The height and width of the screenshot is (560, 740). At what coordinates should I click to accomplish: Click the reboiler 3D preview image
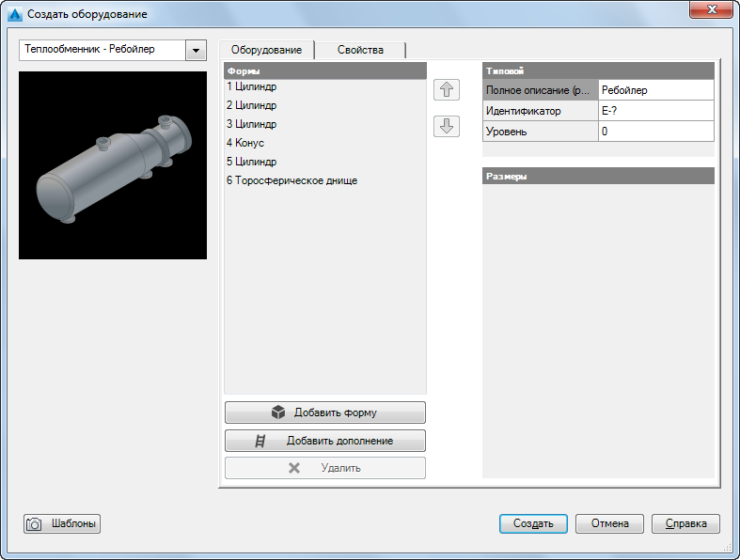coord(113,165)
